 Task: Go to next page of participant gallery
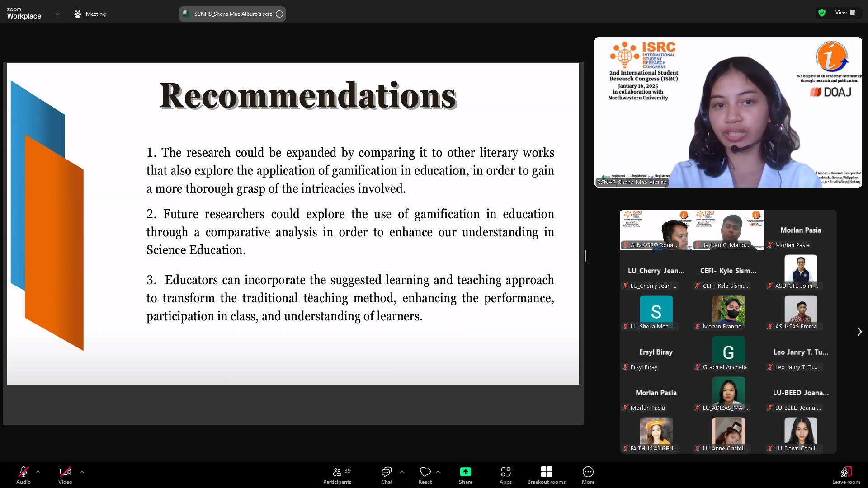(859, 332)
